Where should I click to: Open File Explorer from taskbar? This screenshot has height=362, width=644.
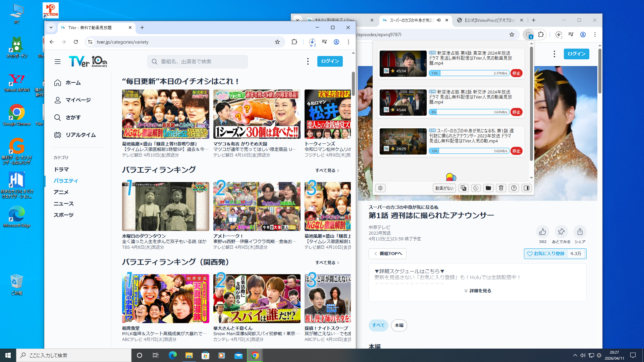(189, 355)
